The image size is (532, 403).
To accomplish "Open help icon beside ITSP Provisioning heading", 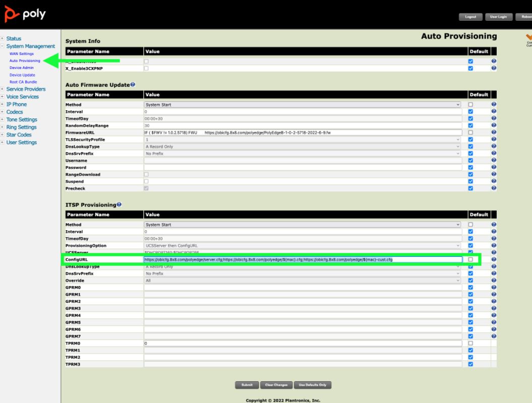I will [x=119, y=205].
